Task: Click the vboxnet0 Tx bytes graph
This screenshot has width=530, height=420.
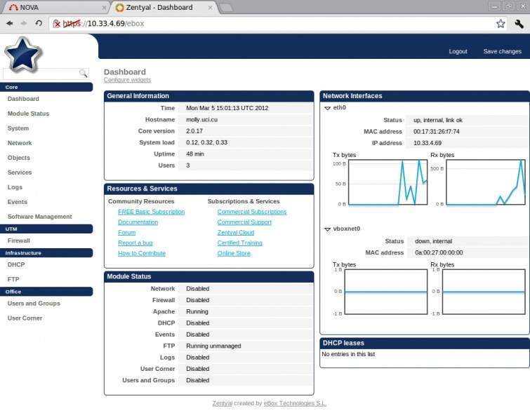Action: [x=385, y=292]
